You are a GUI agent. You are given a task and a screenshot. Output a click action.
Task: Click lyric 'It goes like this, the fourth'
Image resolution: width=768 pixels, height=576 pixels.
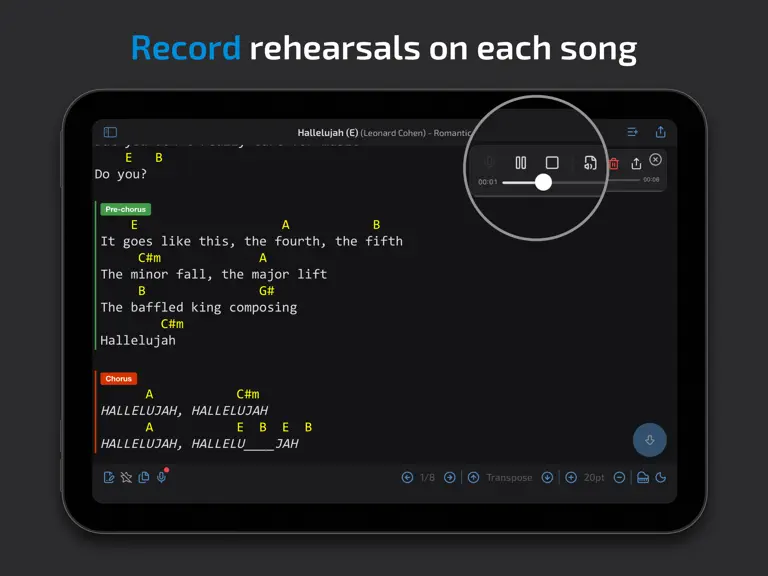click(x=210, y=241)
